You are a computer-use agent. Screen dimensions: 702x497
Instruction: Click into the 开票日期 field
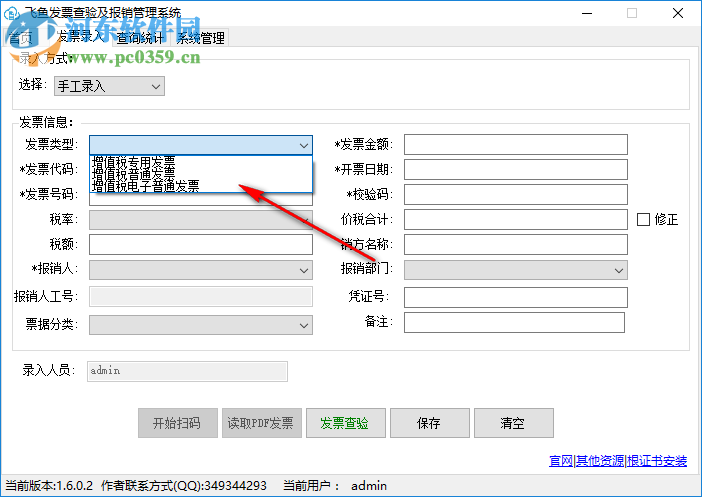[x=516, y=170]
